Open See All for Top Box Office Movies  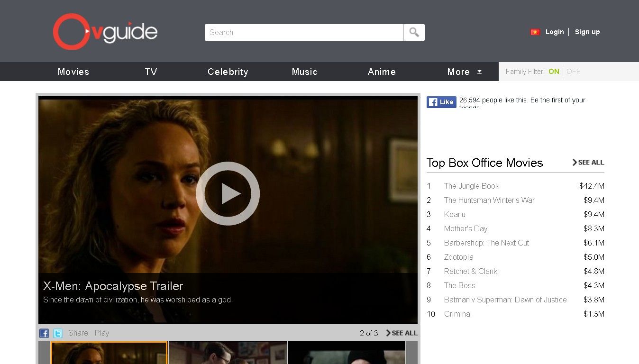(x=588, y=163)
